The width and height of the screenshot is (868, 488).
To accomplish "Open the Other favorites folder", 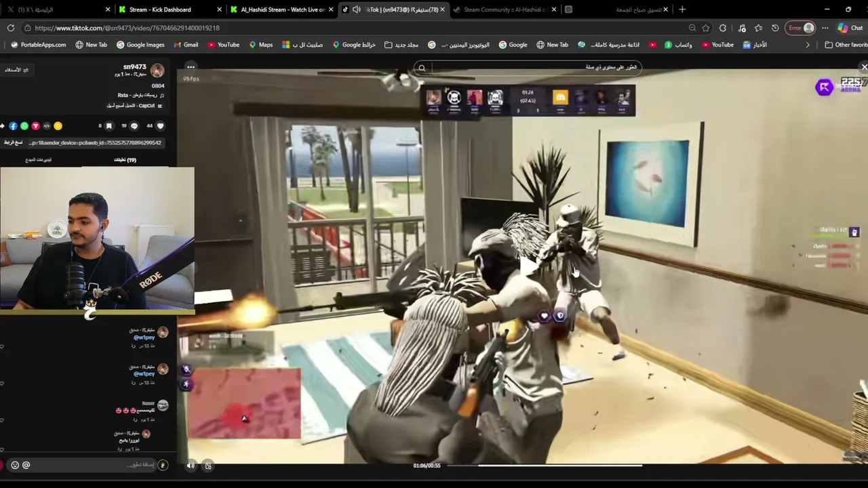I will point(846,45).
